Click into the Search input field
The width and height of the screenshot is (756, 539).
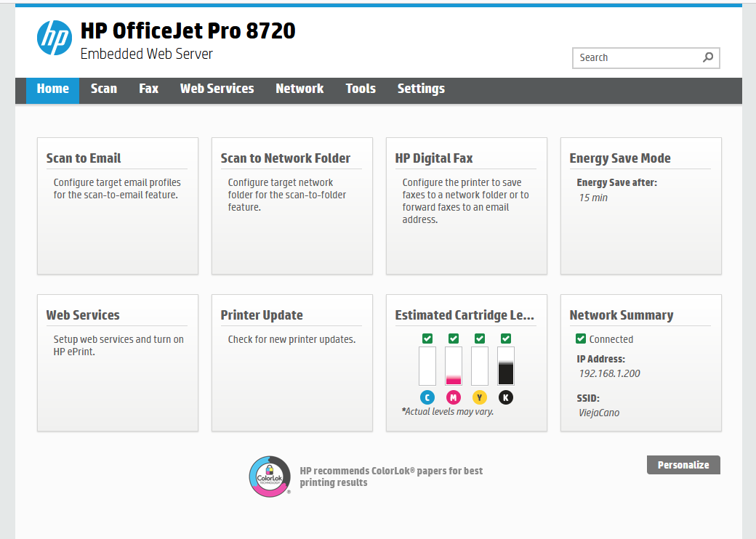click(x=636, y=58)
